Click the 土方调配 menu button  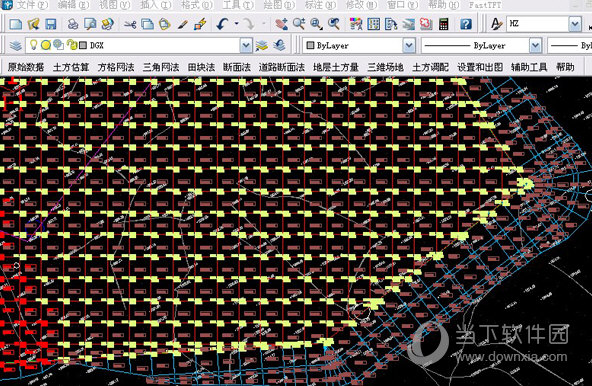pos(430,67)
